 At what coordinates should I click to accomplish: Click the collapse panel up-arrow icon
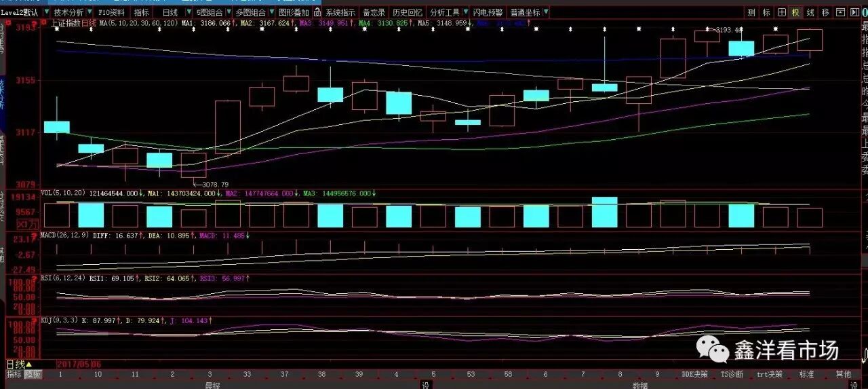pos(840,12)
